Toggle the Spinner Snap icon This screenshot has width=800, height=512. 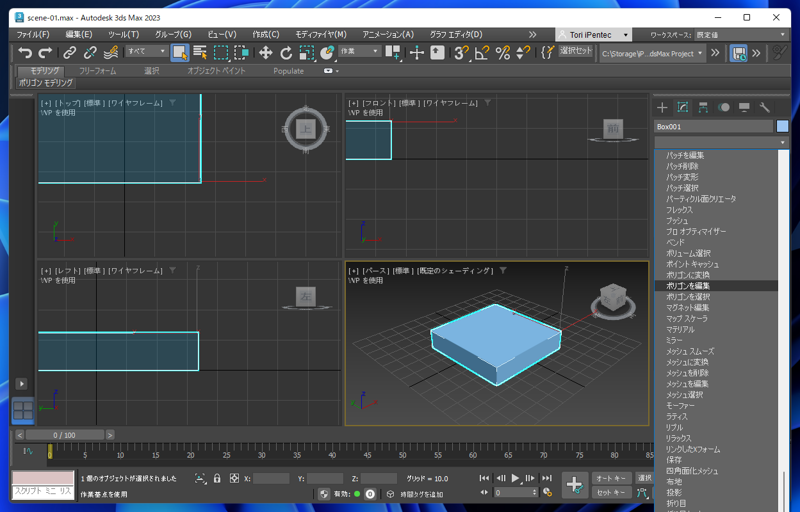[523, 52]
